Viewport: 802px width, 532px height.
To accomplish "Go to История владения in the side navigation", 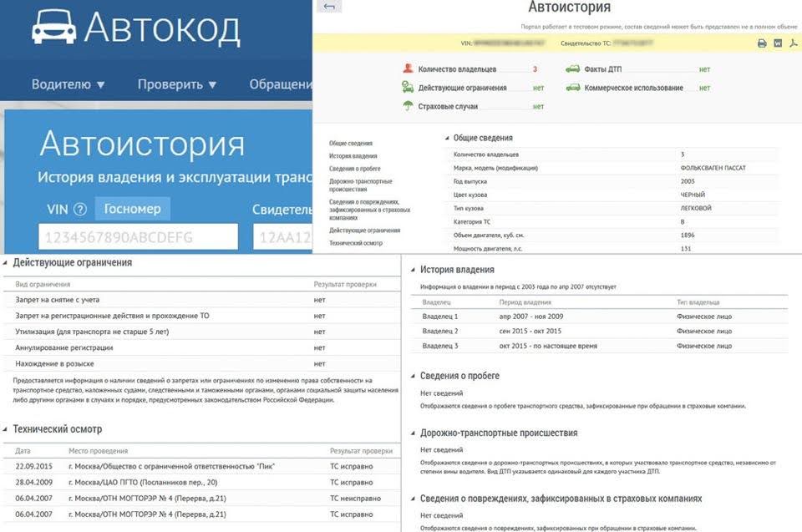I will 353,156.
